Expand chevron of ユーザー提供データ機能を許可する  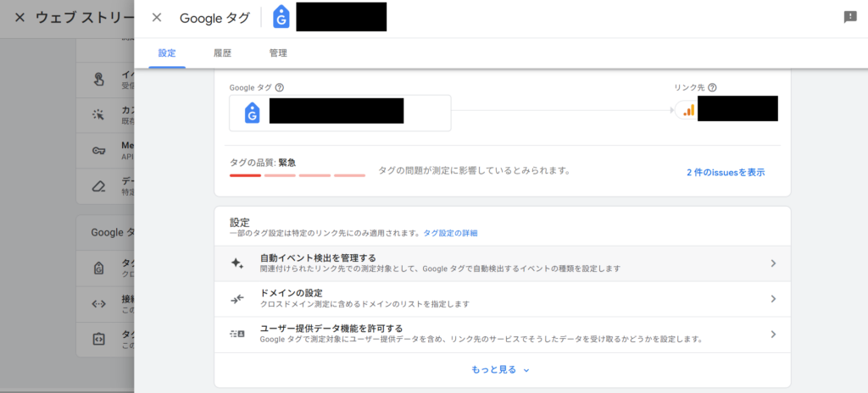(773, 335)
